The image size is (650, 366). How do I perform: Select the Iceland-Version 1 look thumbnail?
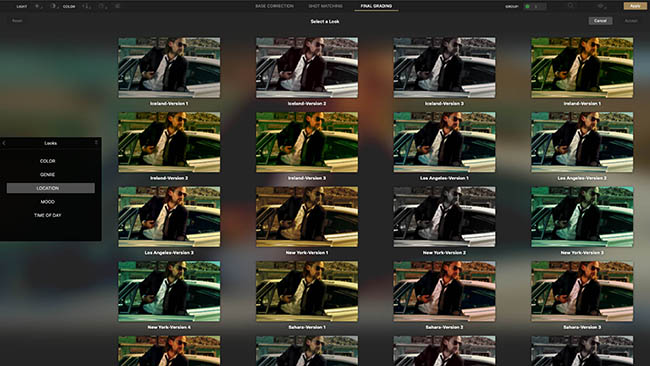(x=169, y=68)
